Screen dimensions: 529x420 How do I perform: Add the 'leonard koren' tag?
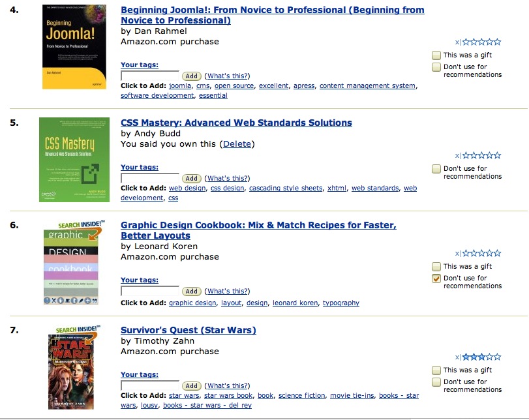click(x=295, y=303)
